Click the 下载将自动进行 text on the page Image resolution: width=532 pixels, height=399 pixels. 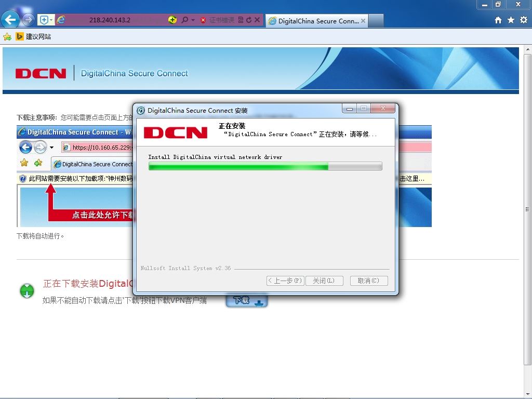coord(40,236)
